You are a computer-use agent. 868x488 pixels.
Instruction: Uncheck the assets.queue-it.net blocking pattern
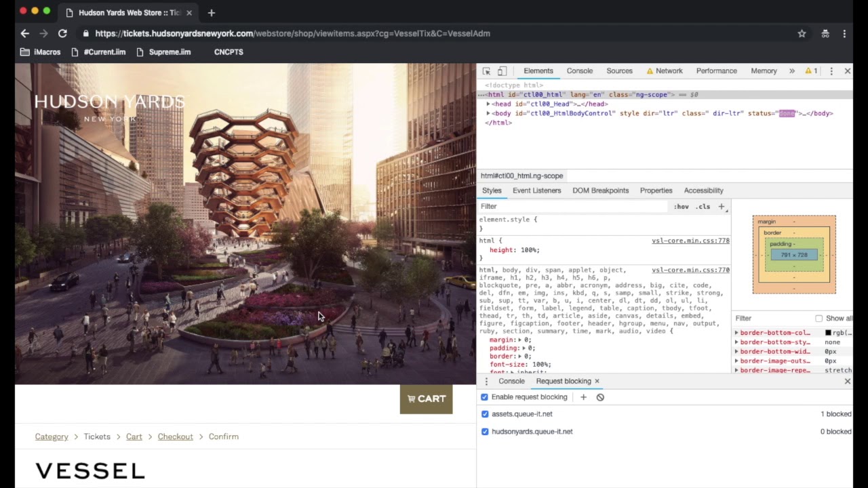click(484, 414)
